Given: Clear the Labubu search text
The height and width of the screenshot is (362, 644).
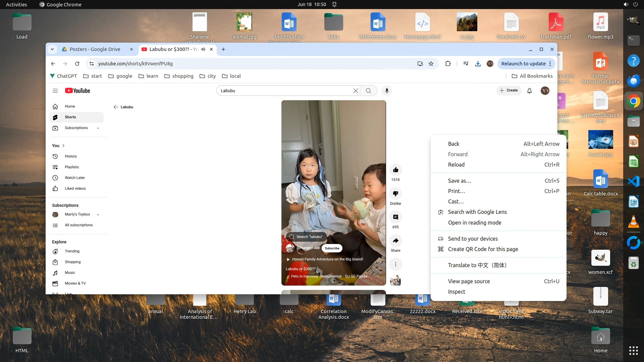Looking at the screenshot, I should 356,90.
